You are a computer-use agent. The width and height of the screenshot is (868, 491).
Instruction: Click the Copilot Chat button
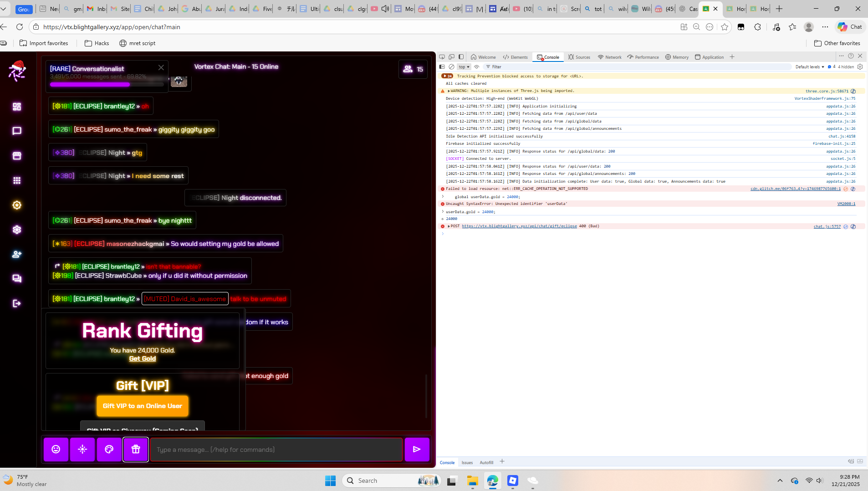pyautogui.click(x=850, y=27)
